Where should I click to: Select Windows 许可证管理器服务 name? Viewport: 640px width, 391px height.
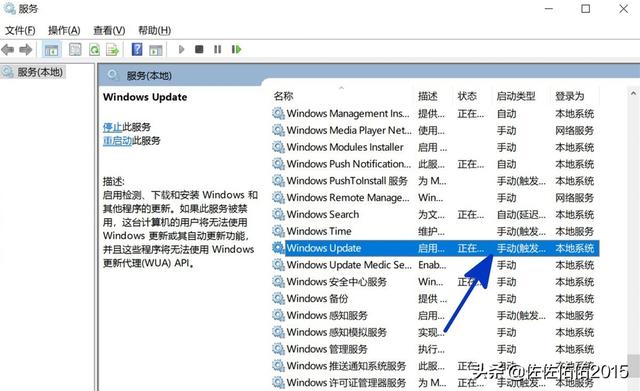coord(346,382)
